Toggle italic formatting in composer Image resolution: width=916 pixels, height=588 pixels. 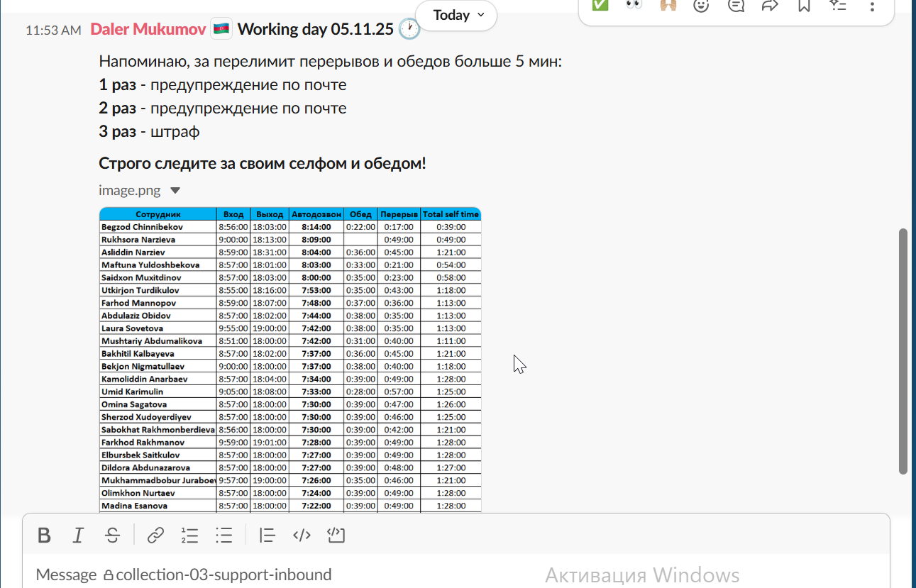pyautogui.click(x=78, y=536)
